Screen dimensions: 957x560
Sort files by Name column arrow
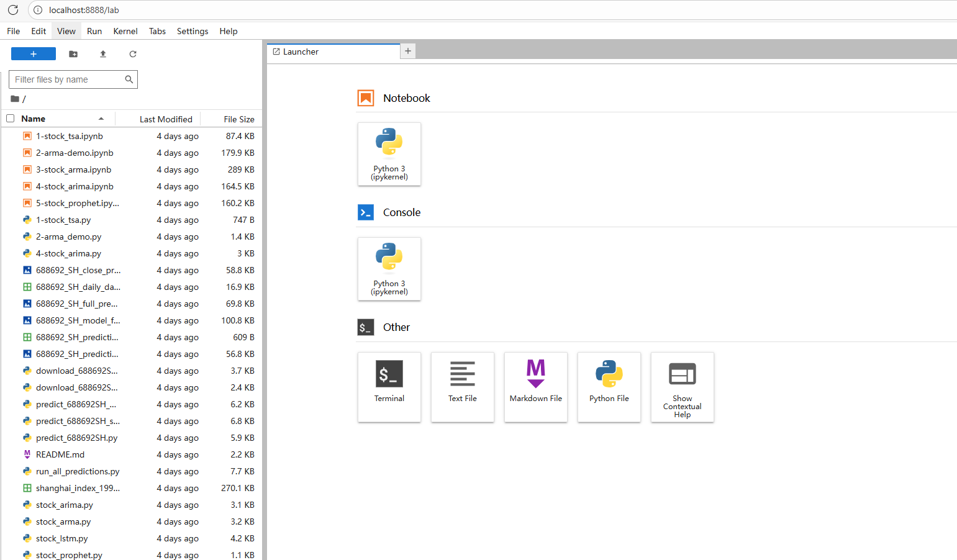pos(101,119)
